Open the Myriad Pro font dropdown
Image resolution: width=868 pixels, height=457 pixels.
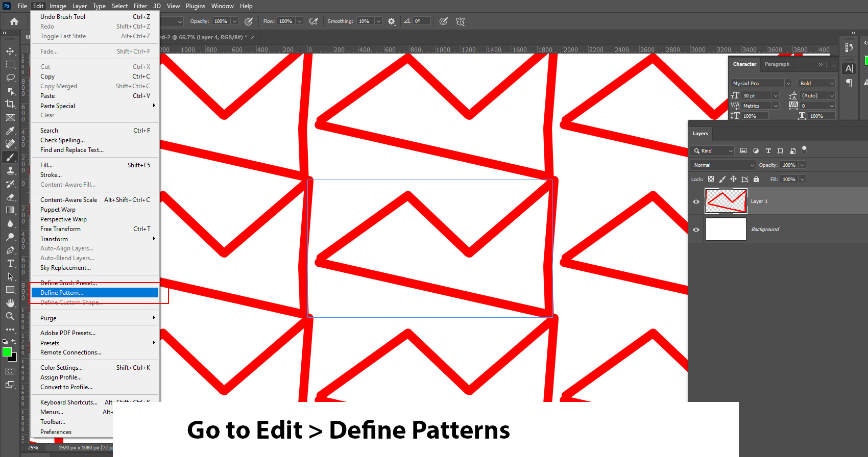761,83
